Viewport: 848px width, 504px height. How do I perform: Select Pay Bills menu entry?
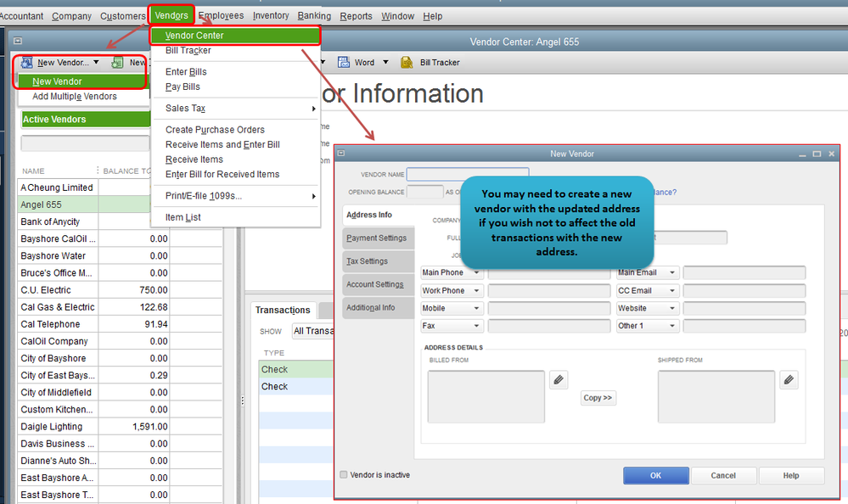(183, 87)
